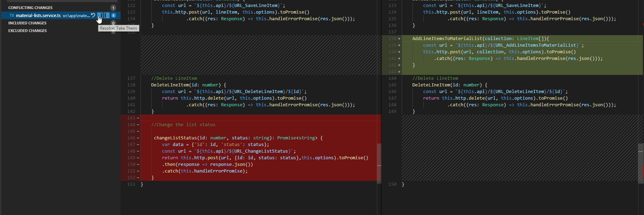Select material-lists.service.ts in the conflict list
The width and height of the screenshot is (644, 215).
38,15
